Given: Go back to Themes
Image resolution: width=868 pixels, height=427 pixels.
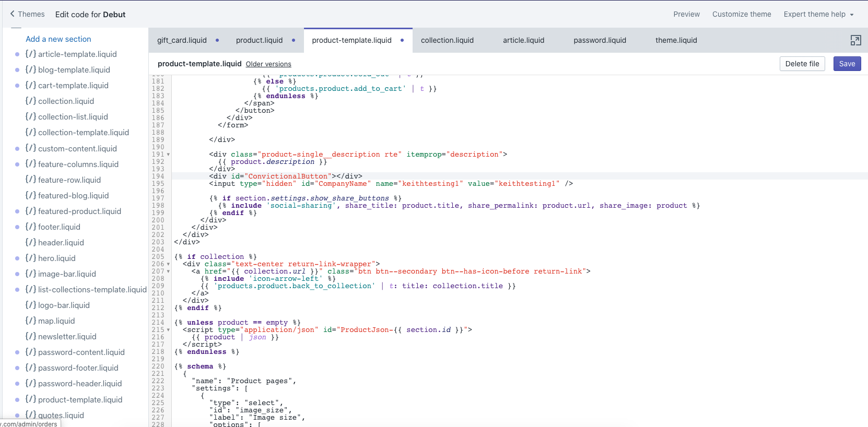Looking at the screenshot, I should [x=27, y=14].
